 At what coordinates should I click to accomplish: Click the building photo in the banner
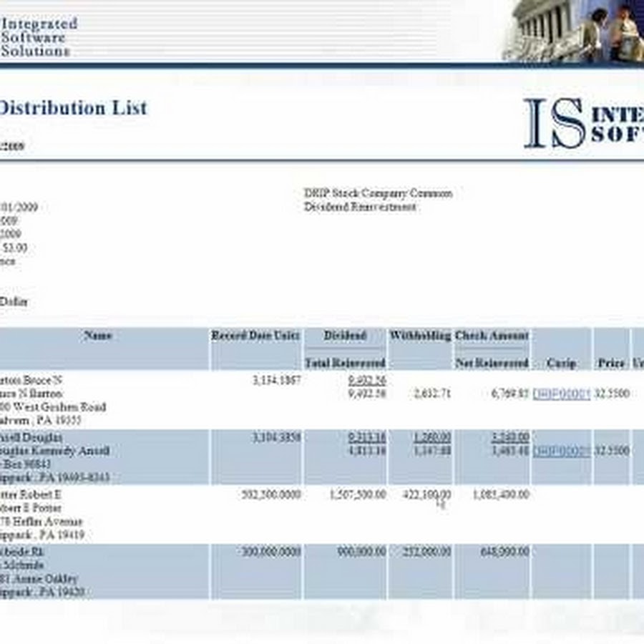(x=573, y=31)
